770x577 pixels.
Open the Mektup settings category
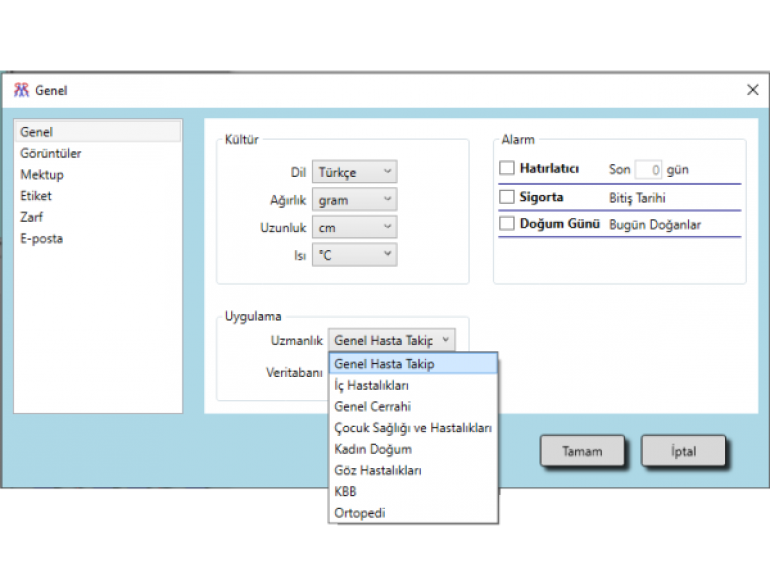point(98,174)
